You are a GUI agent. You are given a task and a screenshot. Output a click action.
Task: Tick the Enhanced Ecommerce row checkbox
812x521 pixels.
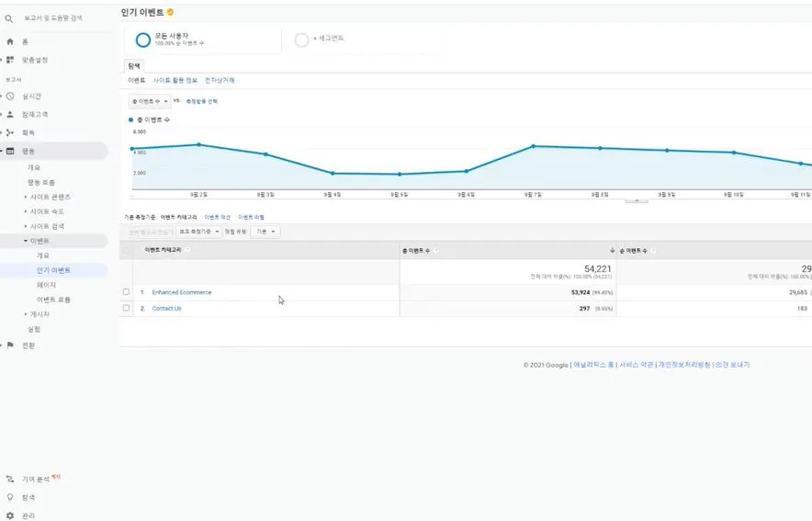pyautogui.click(x=126, y=292)
